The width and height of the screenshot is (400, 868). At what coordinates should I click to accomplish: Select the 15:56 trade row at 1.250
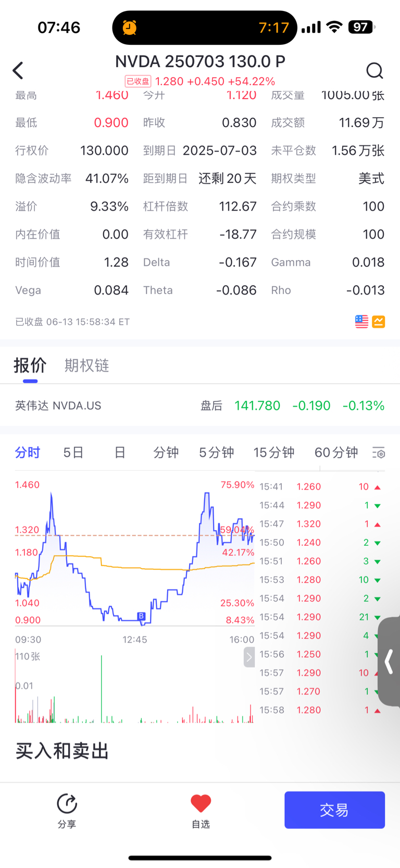(x=320, y=654)
